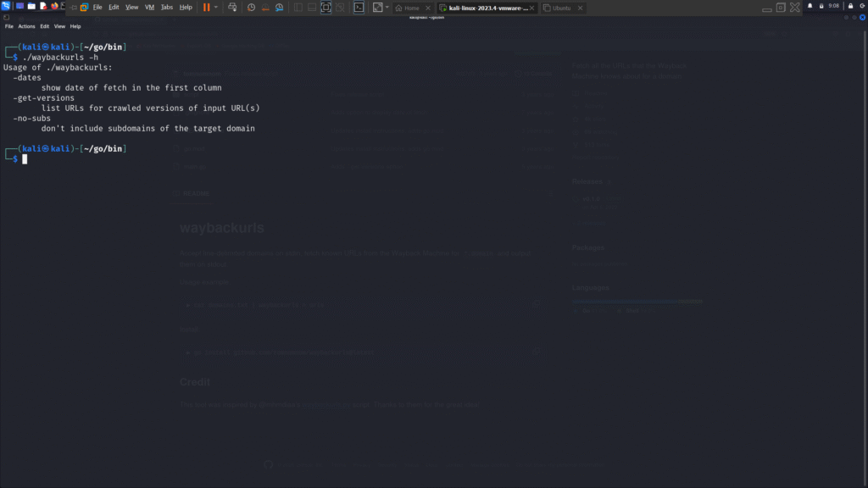Click the './waybackurls -h' command text
Viewport: 868px width, 488px height.
(60, 57)
